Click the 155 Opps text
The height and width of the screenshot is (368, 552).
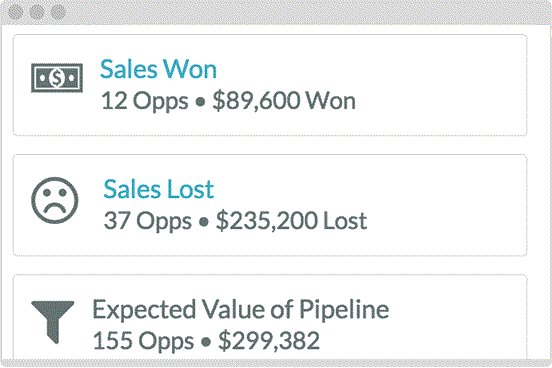(143, 341)
